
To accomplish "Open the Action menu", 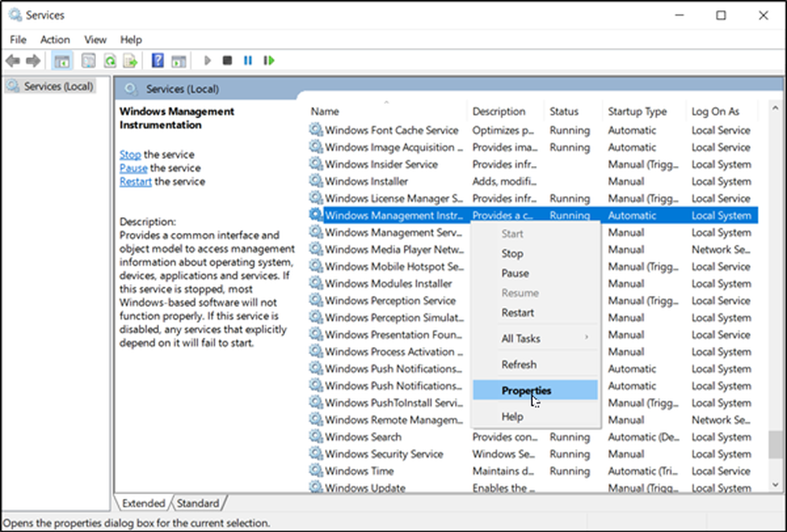I will click(x=55, y=39).
